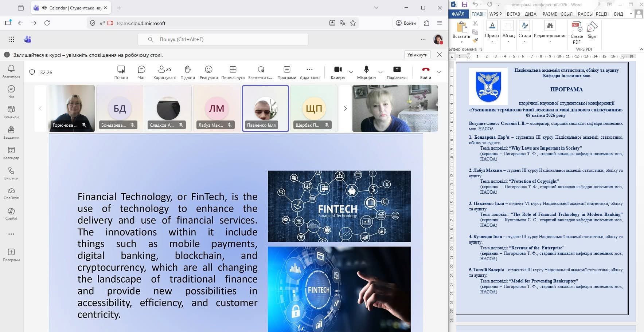This screenshot has height=332, width=644.
Task: Show participants list via Користувачі icon
Action: [x=164, y=72]
